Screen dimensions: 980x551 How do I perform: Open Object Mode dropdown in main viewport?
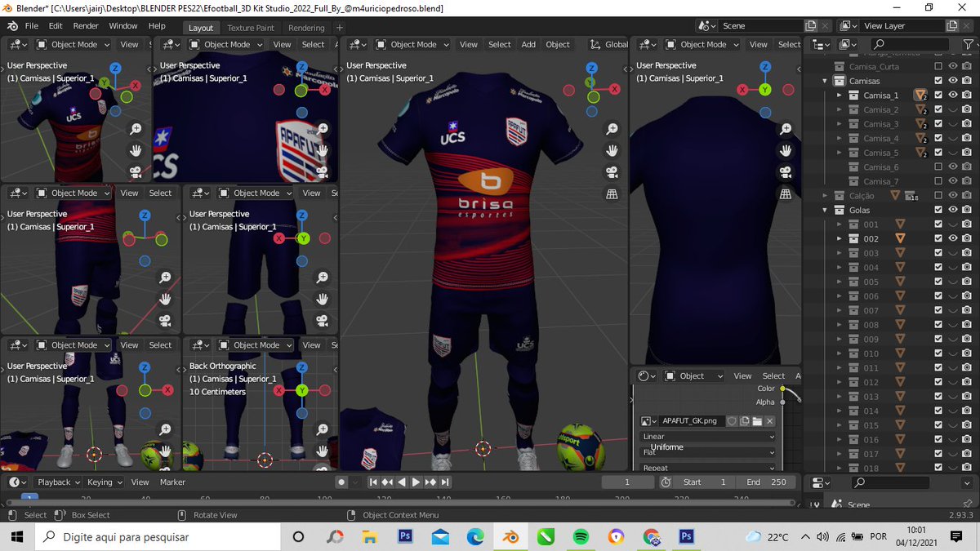click(x=413, y=44)
